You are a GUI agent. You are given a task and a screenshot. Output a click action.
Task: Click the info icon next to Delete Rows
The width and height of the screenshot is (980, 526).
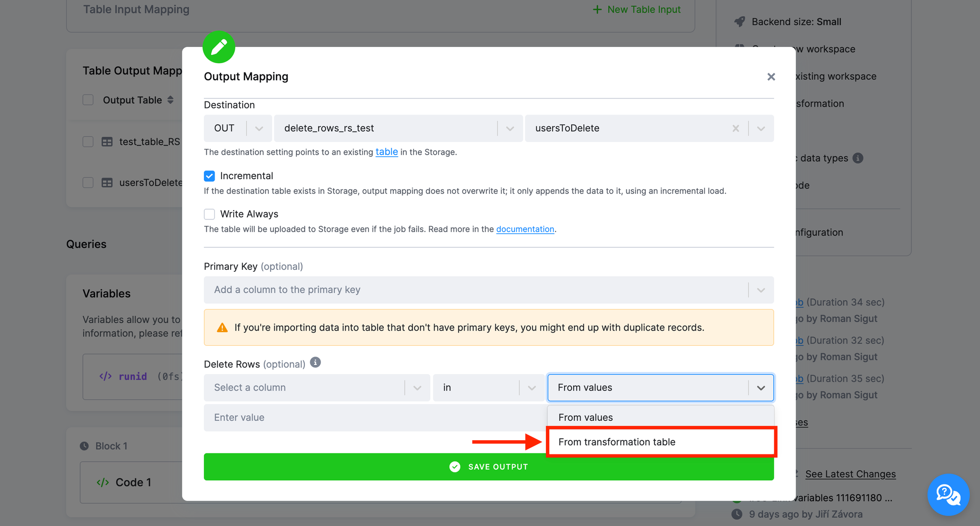click(x=316, y=362)
